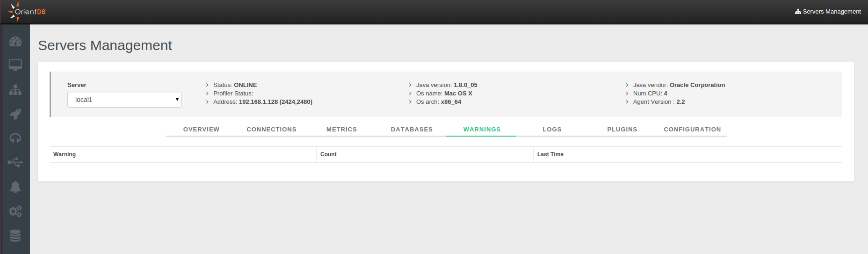Click the Warnings tab

[482, 130]
